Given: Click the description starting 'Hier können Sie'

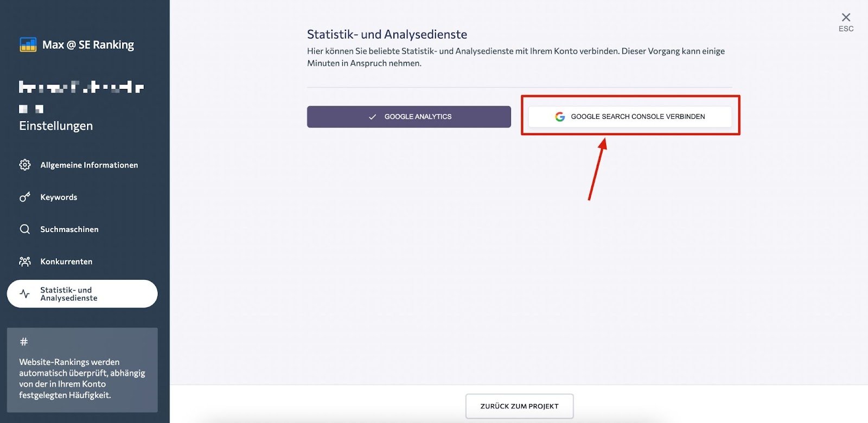Looking at the screenshot, I should [516, 57].
